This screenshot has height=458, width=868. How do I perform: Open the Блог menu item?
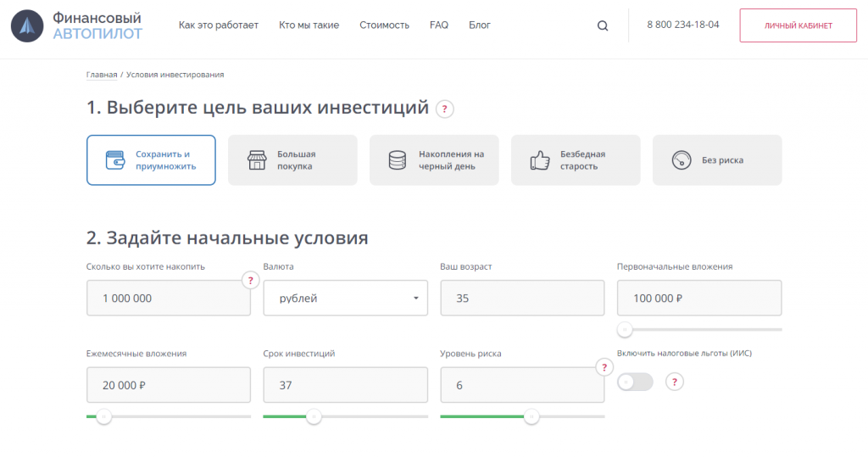pos(480,25)
